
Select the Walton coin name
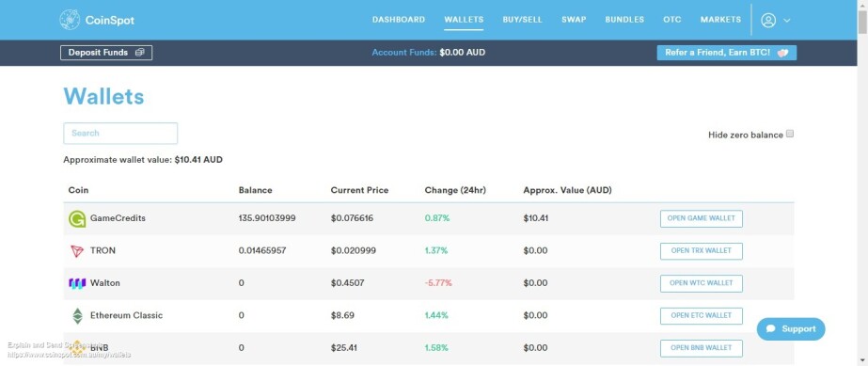tap(105, 283)
